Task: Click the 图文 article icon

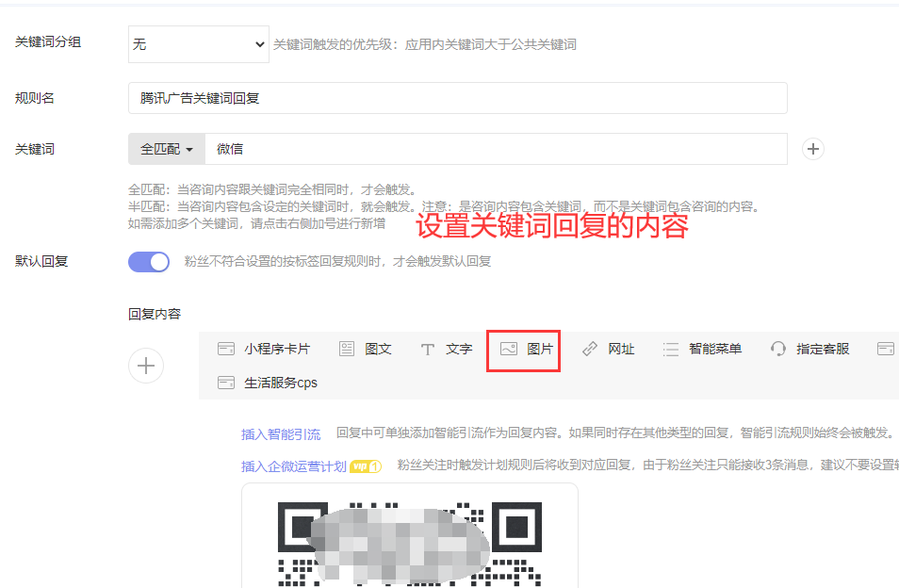Action: point(347,349)
